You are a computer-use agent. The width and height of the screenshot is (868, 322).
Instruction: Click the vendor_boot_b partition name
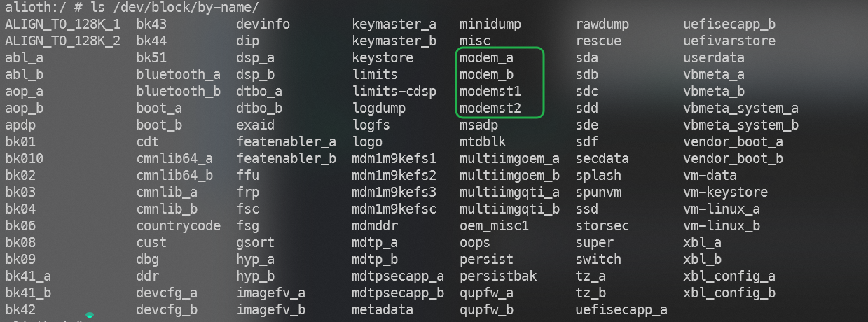733,159
